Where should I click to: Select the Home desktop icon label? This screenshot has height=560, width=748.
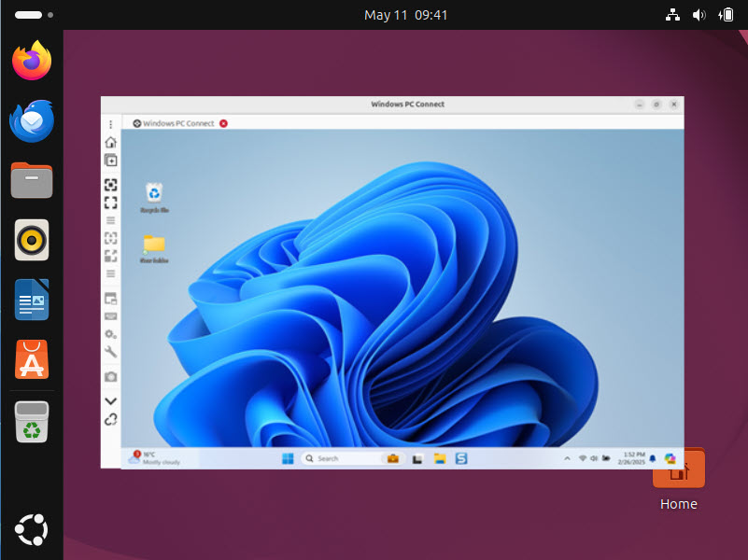pos(678,504)
